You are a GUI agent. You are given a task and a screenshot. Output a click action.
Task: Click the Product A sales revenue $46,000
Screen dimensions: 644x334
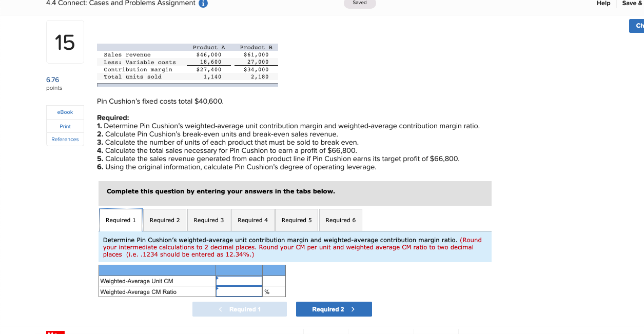click(x=209, y=55)
